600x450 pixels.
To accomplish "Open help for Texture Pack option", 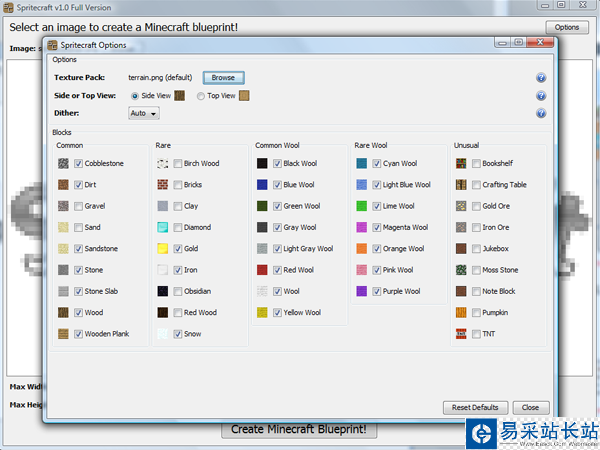I will [x=541, y=78].
